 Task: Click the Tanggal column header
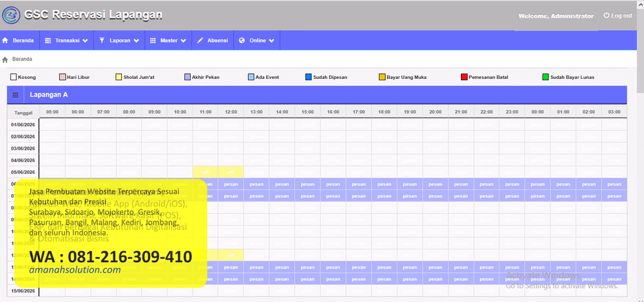[23, 112]
